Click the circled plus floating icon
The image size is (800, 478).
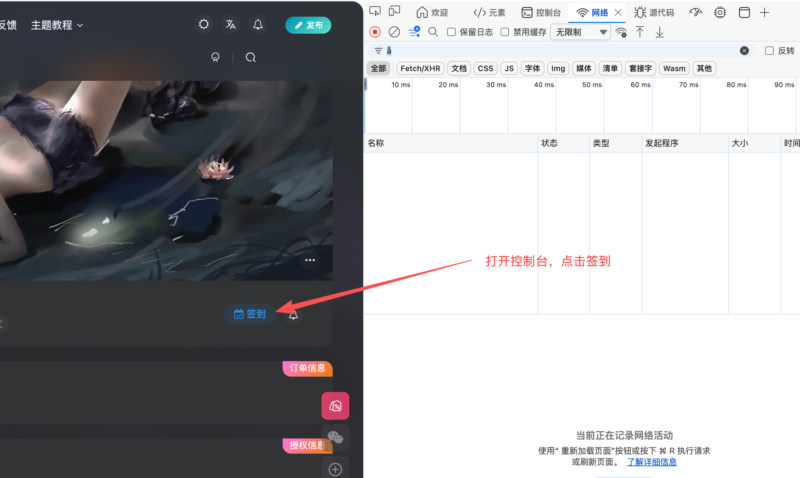coord(335,469)
